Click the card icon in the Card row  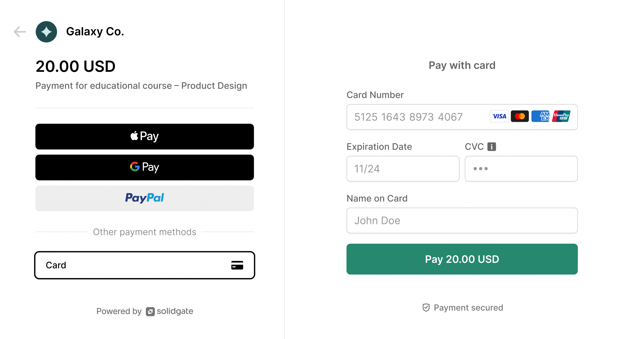[237, 265]
